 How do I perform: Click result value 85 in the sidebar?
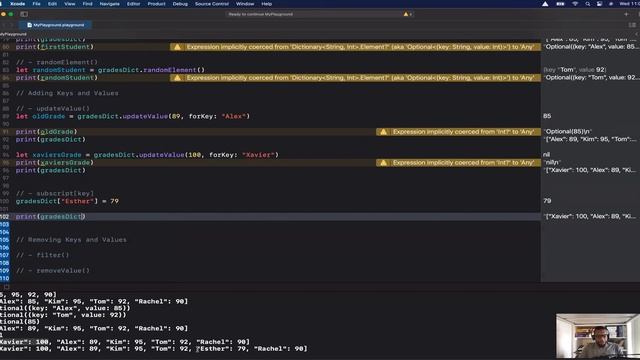pyautogui.click(x=547, y=116)
